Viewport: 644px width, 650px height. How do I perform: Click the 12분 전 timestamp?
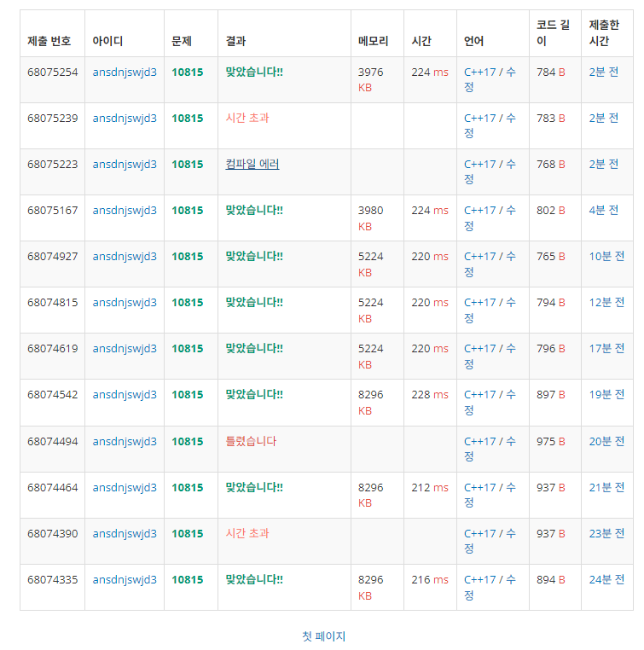[x=606, y=302]
